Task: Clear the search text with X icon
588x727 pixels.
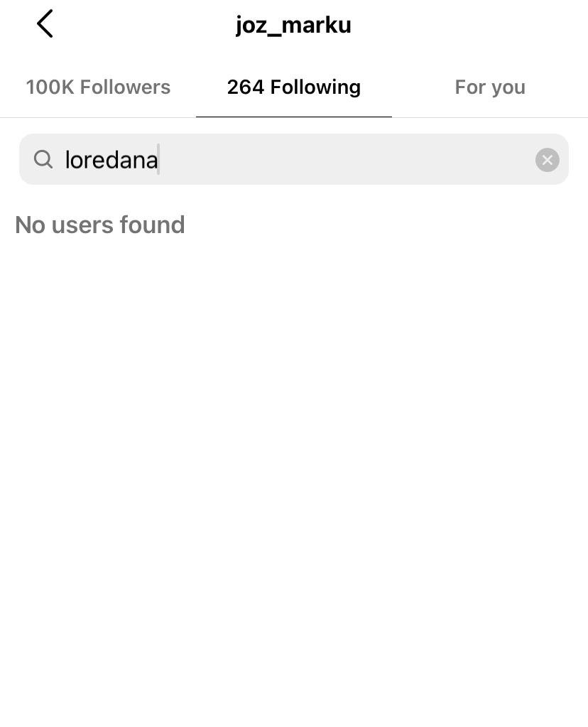Action: [547, 160]
